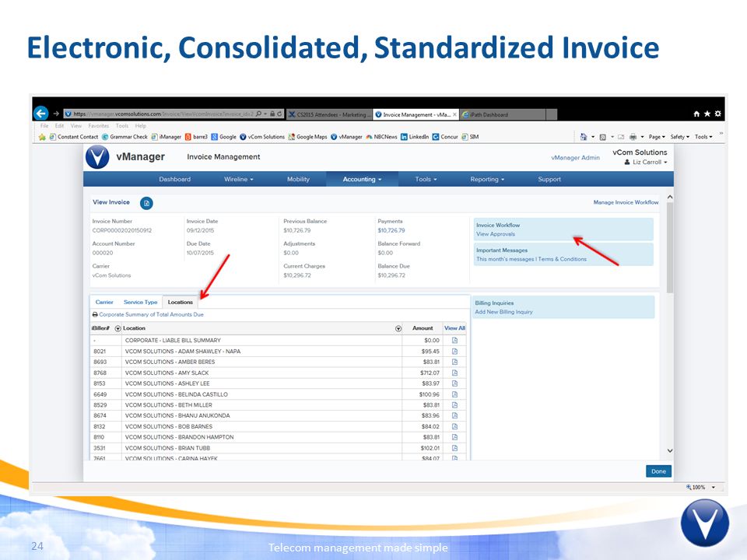Open the browser Favorites menu
Viewport: 747px width, 560px height.
[99, 126]
